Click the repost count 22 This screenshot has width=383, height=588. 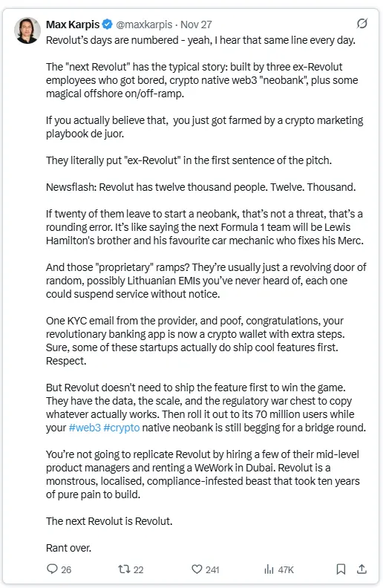[139, 569]
